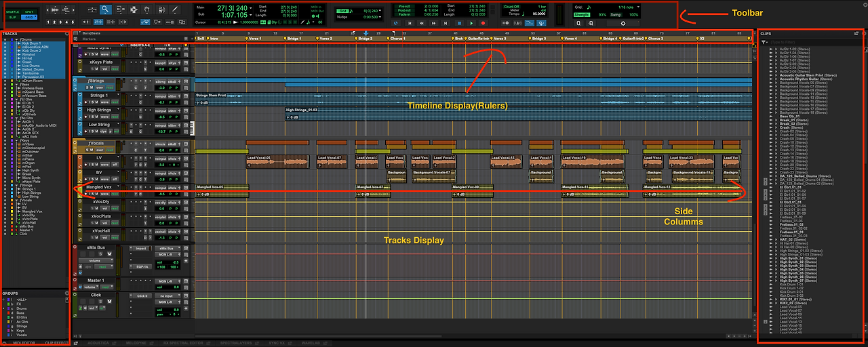868x347 pixels.
Task: Click the markers ruler add icon
Action: 192,39
